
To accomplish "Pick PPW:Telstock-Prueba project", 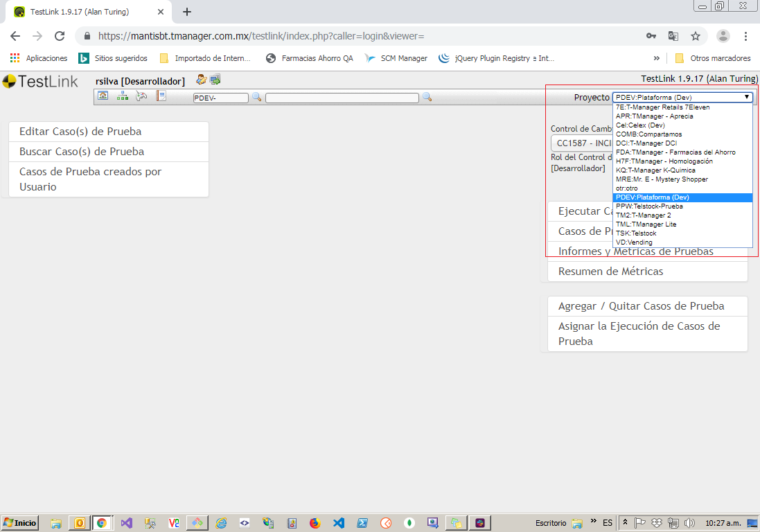I will tap(682, 206).
